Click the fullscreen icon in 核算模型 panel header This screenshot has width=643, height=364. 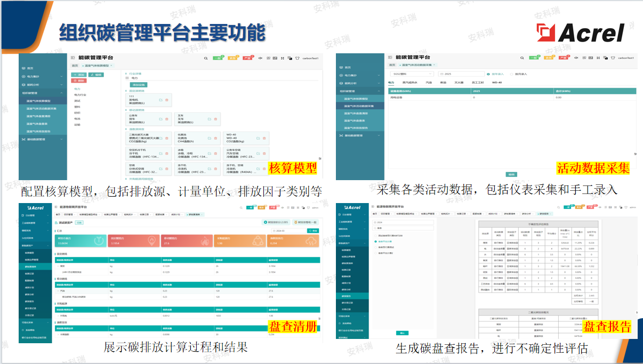tap(282, 58)
